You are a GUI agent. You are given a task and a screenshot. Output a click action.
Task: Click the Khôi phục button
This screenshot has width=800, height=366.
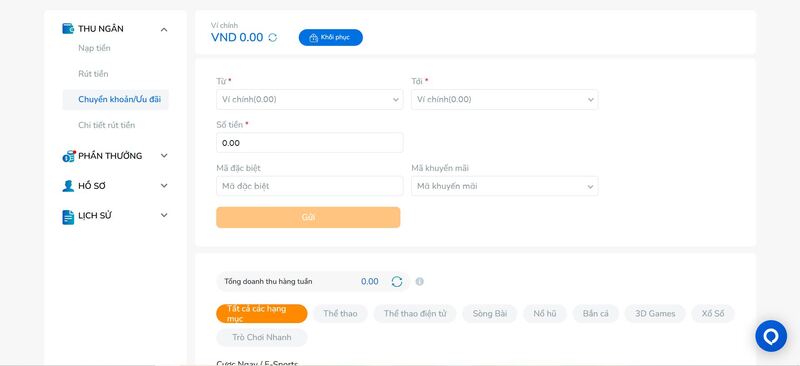click(x=331, y=37)
